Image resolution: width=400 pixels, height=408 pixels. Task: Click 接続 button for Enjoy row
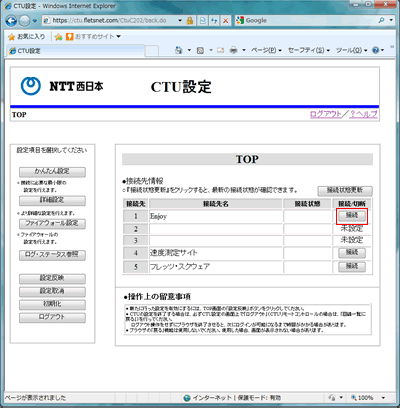pyautogui.click(x=352, y=216)
